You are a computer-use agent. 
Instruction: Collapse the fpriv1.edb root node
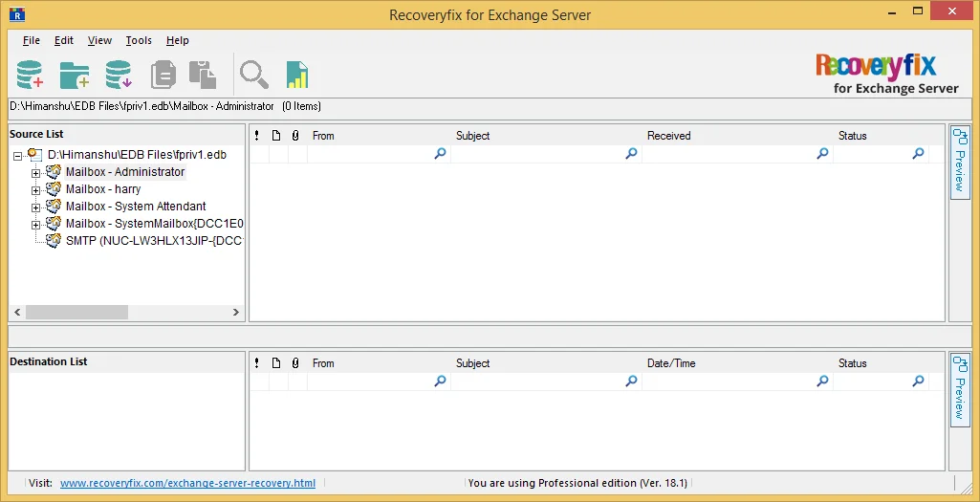click(x=17, y=156)
